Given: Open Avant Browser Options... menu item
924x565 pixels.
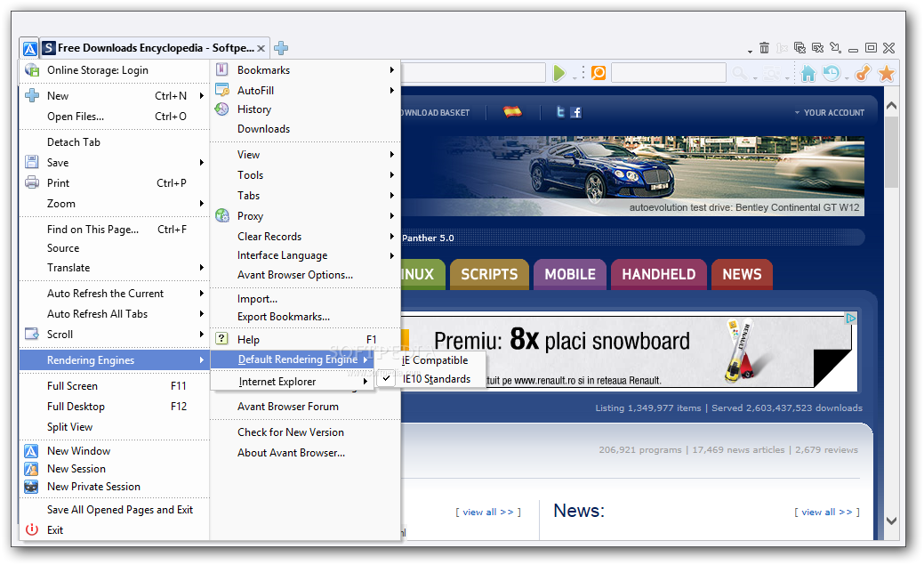Looking at the screenshot, I should pos(305,275).
